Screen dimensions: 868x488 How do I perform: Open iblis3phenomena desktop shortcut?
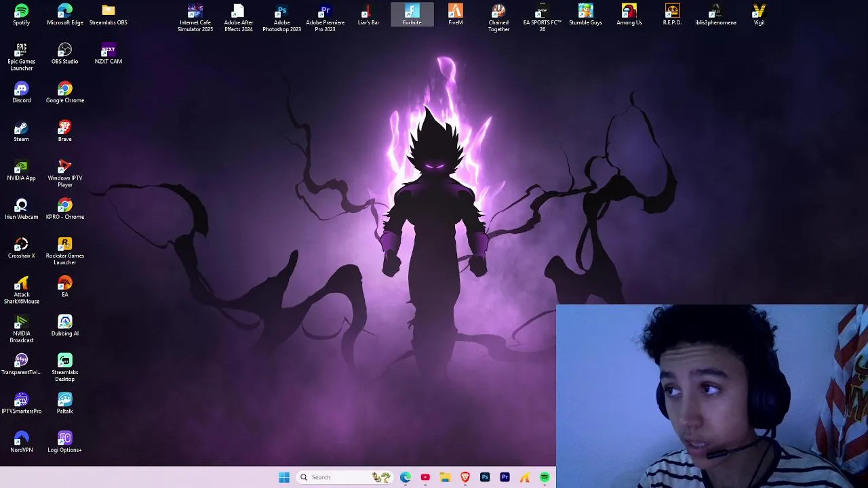(x=715, y=15)
